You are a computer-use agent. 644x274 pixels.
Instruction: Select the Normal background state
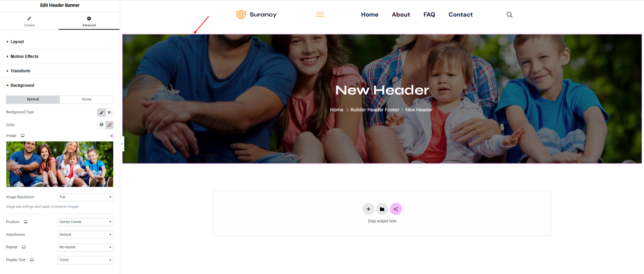[x=33, y=99]
